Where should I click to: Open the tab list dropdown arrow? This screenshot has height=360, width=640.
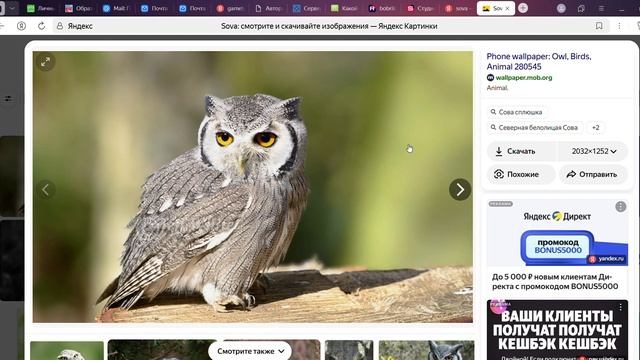pyautogui.click(x=12, y=8)
